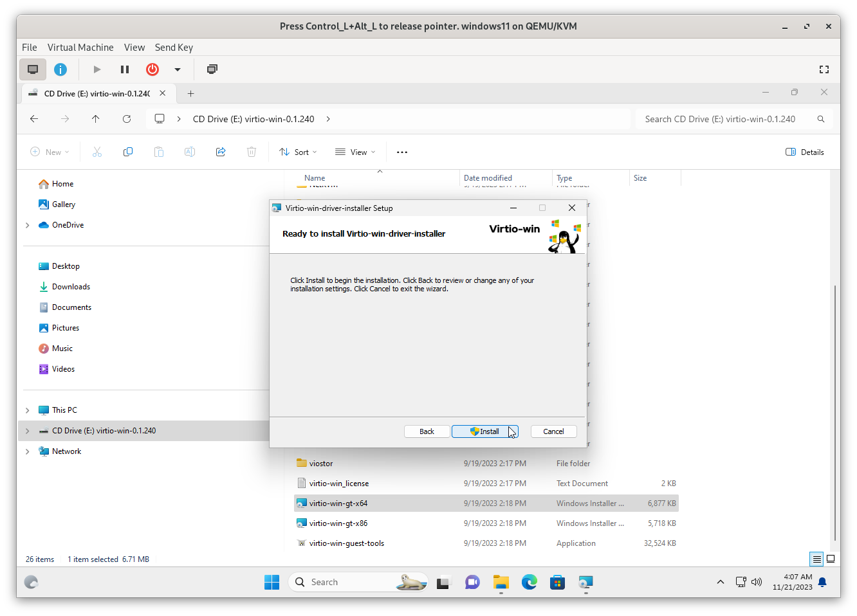Select the CD Drive (E:) Explorer tab
This screenshot has height=616, width=857.
tap(98, 93)
